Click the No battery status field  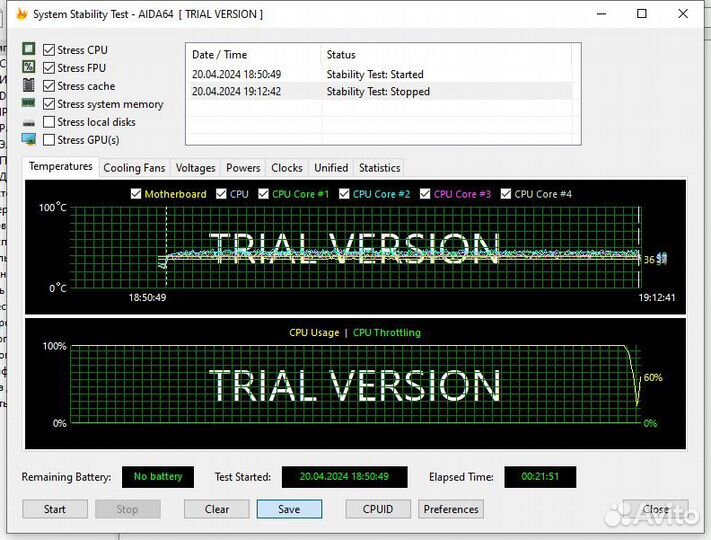click(x=158, y=477)
